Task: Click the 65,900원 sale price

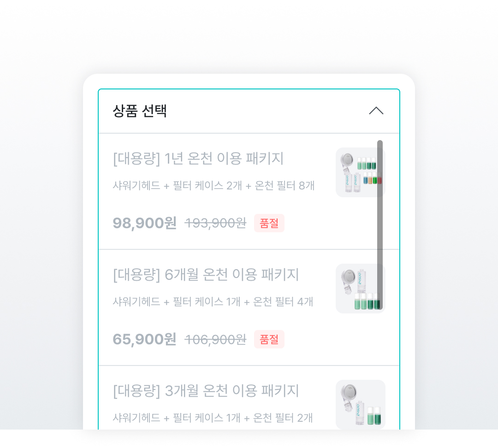Action: tap(145, 339)
